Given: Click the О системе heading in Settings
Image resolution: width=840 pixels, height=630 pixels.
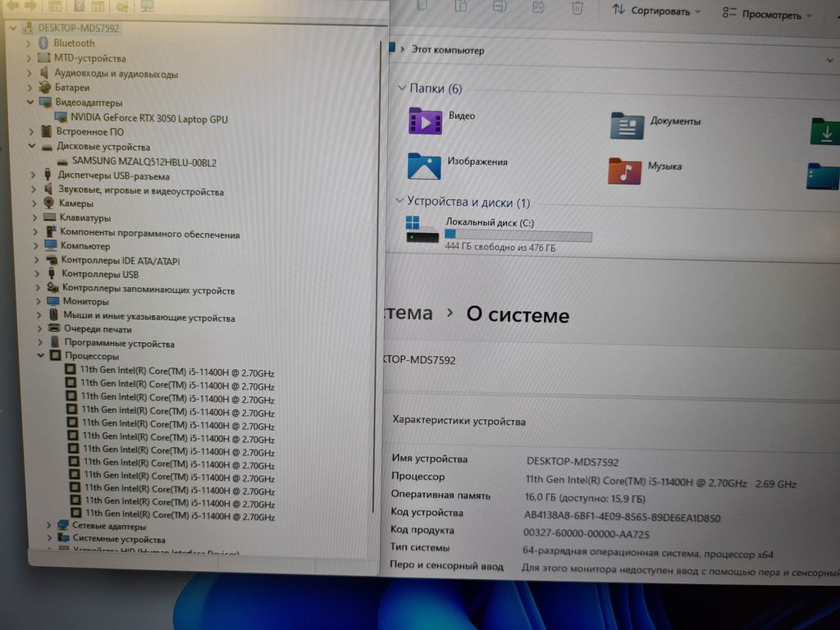Looking at the screenshot, I should pyautogui.click(x=518, y=315).
